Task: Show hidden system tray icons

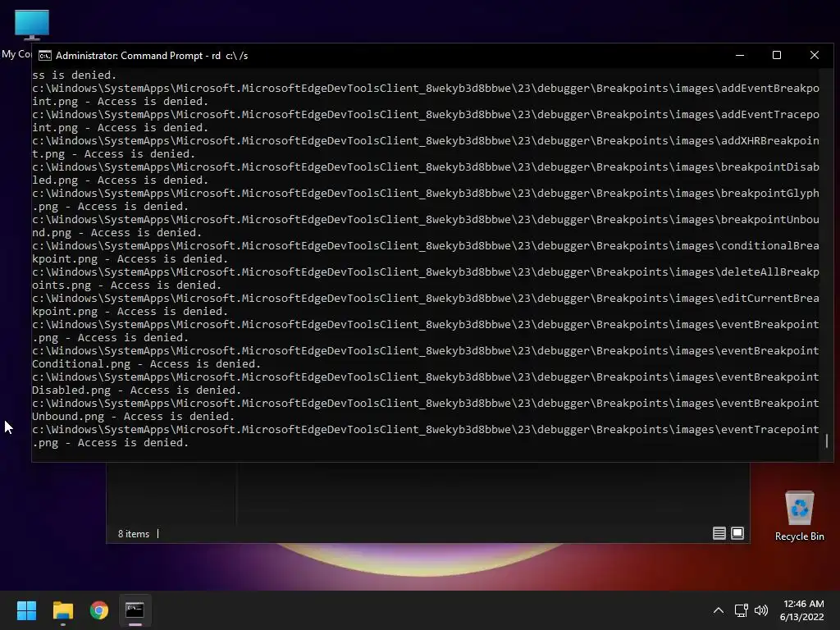Action: point(719,610)
